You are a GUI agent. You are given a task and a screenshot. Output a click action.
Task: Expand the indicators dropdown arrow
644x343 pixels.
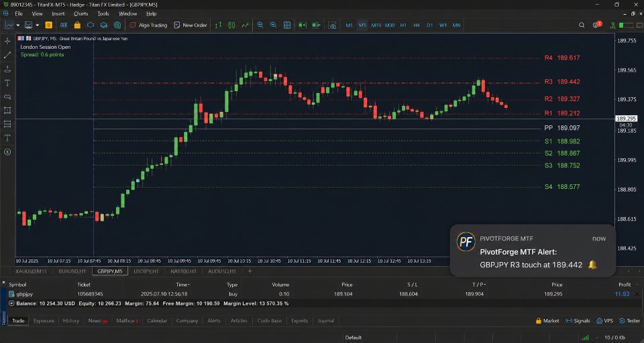tap(38, 25)
